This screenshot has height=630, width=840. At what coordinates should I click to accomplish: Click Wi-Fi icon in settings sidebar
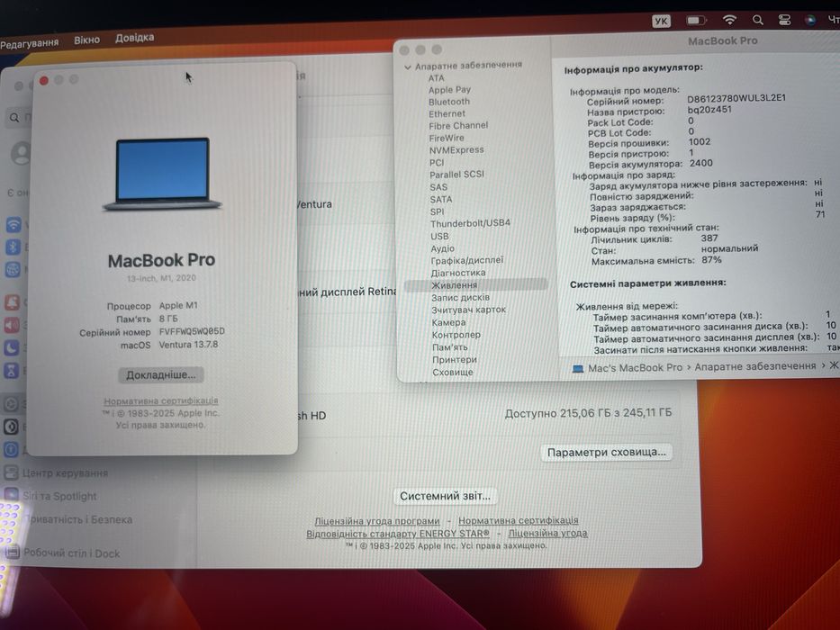14,224
